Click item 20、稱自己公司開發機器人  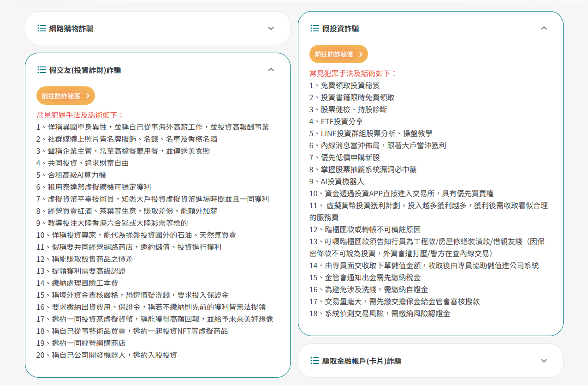[x=107, y=355]
